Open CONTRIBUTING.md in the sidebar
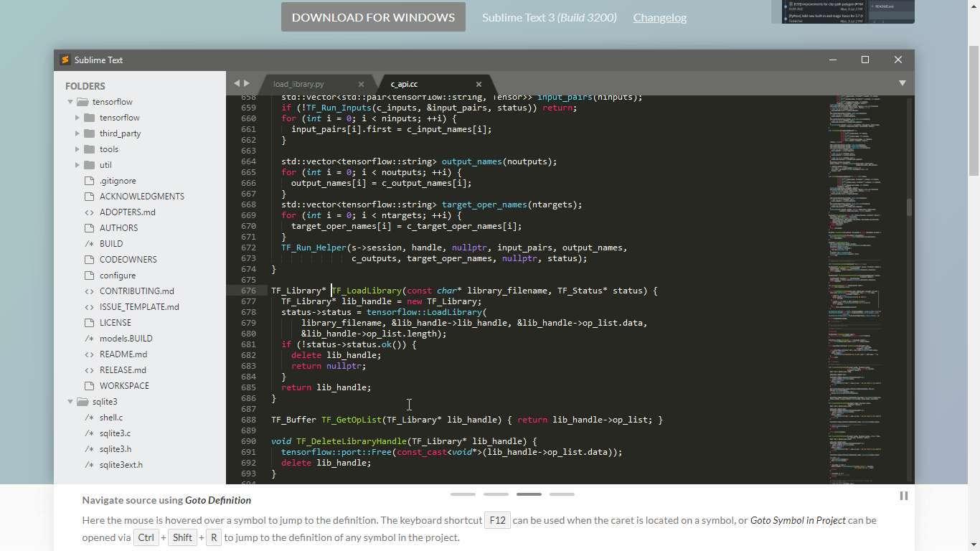The image size is (980, 551). pos(137,291)
